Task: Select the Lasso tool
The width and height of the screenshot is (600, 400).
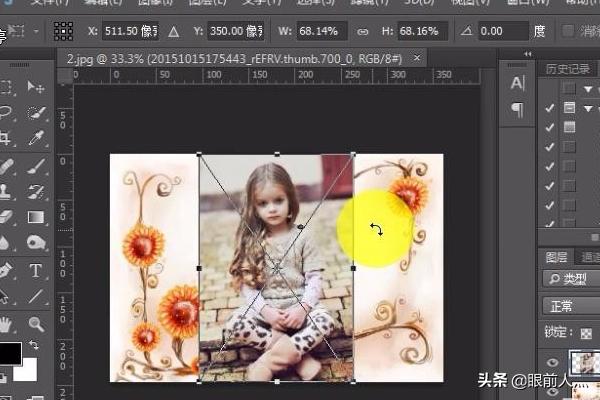Action: [5, 113]
